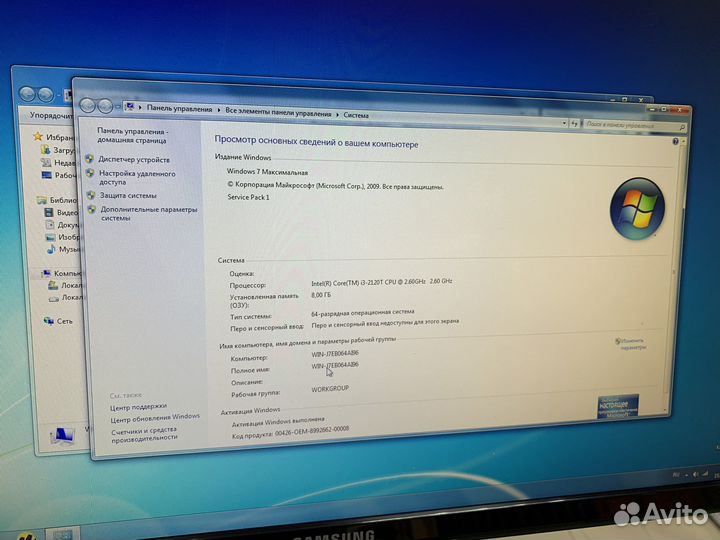Go back in the Explorer window behind
The height and width of the screenshot is (540, 720).
28,95
